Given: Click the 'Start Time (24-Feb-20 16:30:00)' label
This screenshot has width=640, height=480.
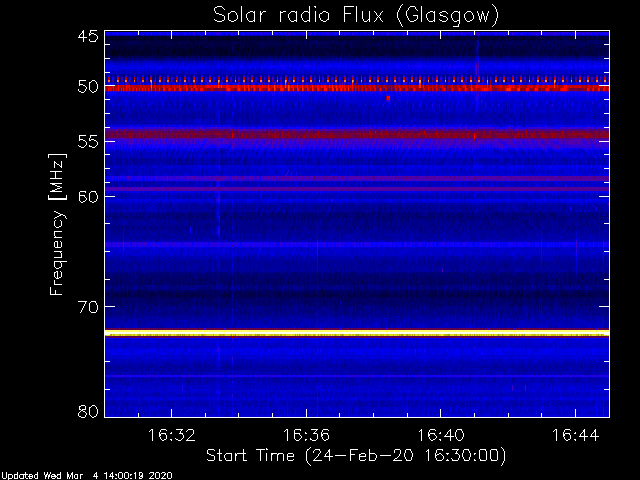Looking at the screenshot, I should tap(356, 456).
